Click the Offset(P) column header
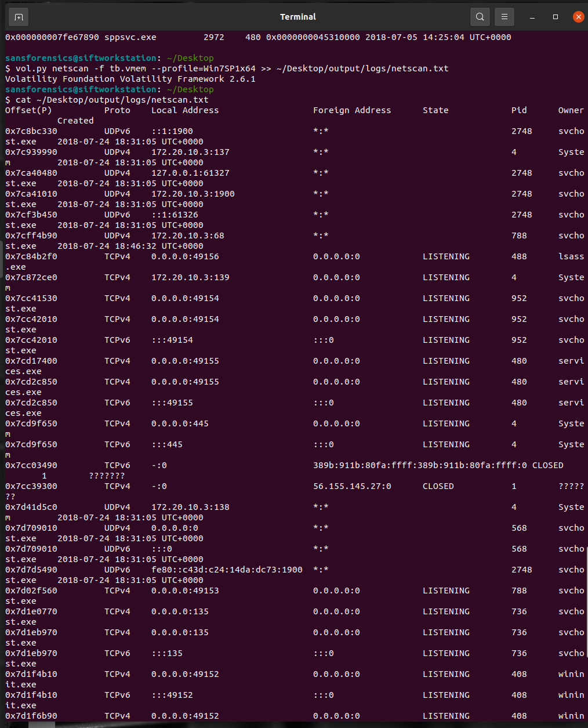The width and height of the screenshot is (588, 728). tap(28, 110)
